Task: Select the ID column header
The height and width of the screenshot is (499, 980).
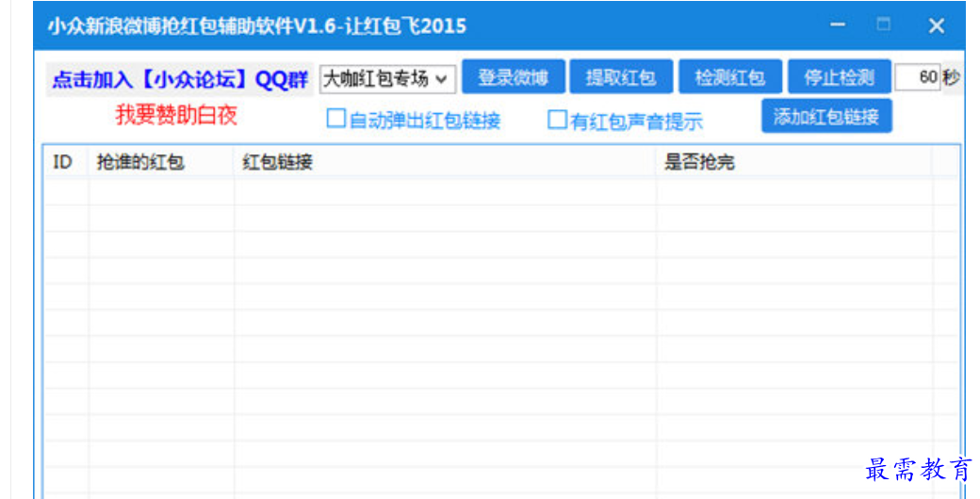Action: 66,162
